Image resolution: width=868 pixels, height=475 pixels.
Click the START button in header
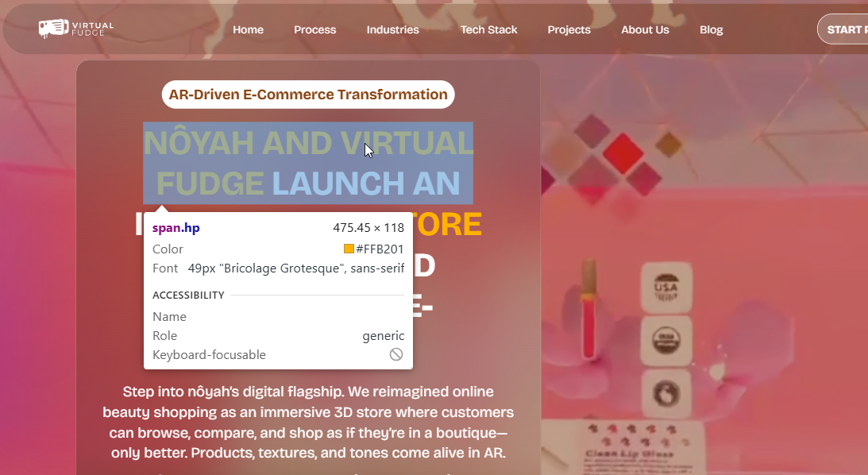pos(843,29)
